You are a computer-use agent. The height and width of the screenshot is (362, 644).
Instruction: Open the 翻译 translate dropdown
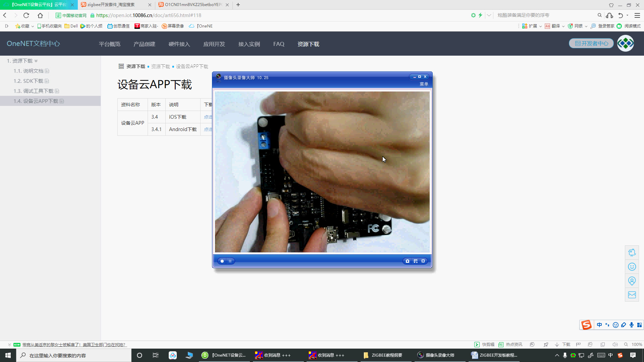point(563,26)
